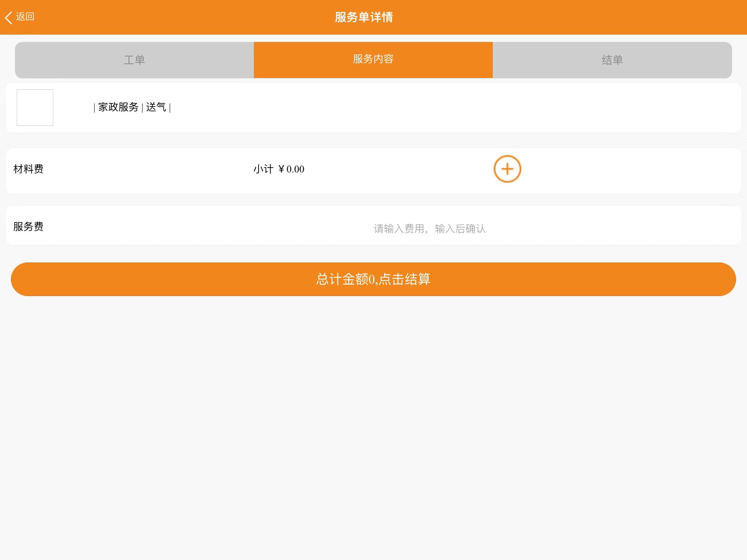Select the 服务内容 tab

click(x=373, y=60)
